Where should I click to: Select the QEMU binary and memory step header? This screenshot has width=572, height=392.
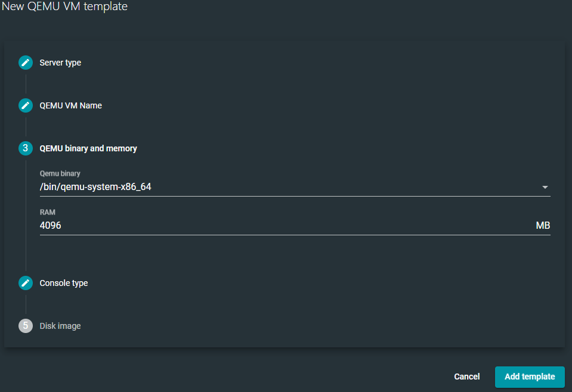point(88,148)
